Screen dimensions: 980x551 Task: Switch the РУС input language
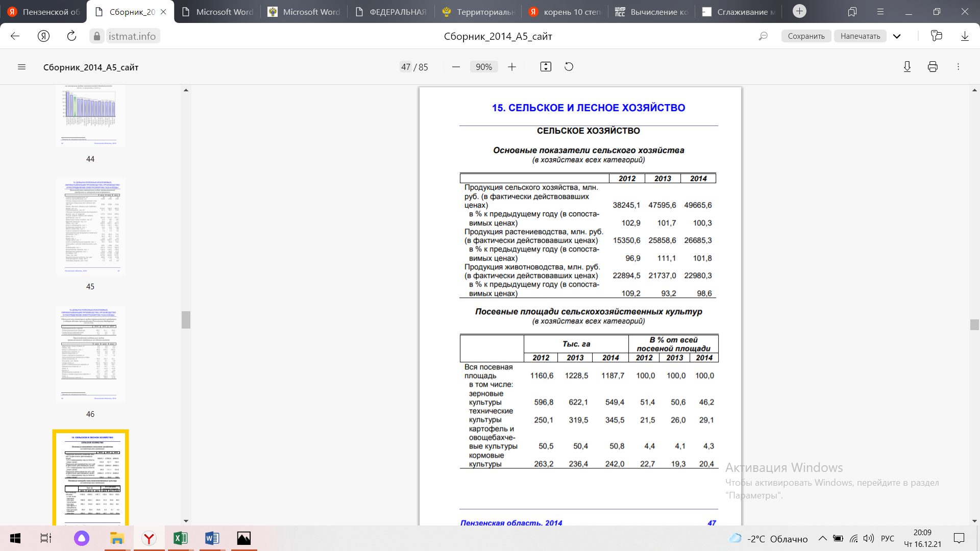click(x=888, y=538)
